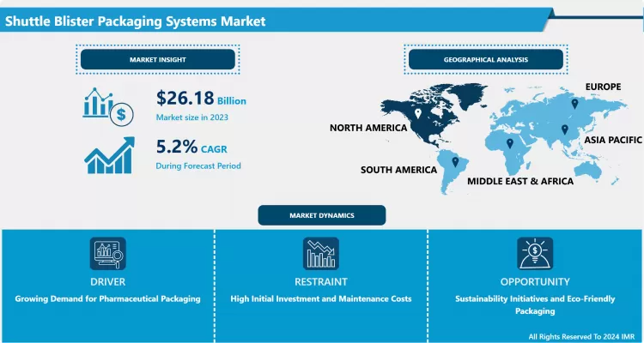
Task: Click the Growing Demand for Pharmaceutical Packaging text
Action: (x=107, y=298)
